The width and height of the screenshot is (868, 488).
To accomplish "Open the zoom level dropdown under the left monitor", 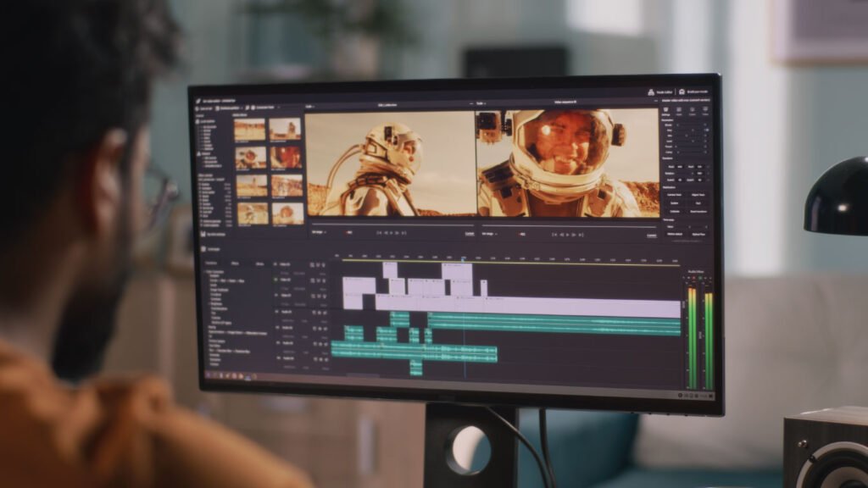I will [x=320, y=232].
